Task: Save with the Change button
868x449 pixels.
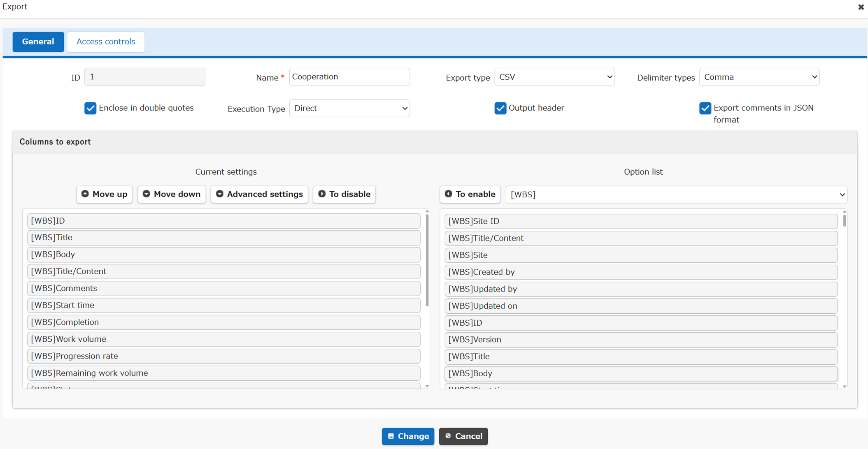Action: [408, 436]
